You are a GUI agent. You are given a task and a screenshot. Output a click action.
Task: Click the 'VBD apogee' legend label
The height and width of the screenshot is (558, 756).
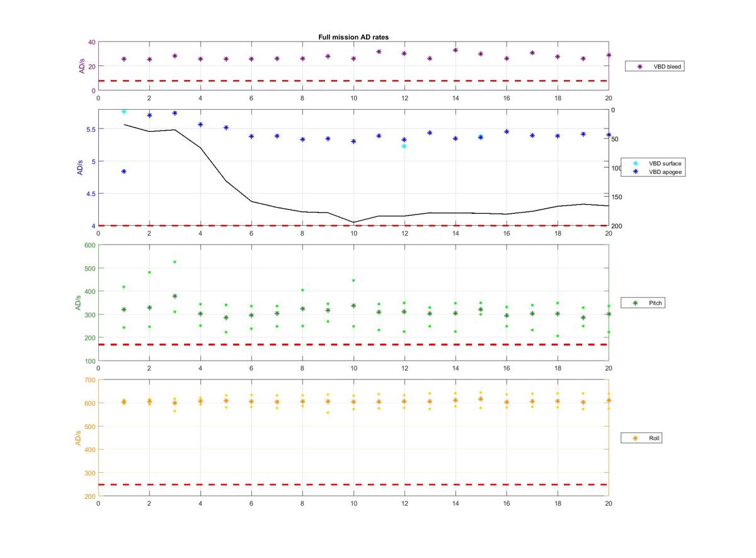665,171
